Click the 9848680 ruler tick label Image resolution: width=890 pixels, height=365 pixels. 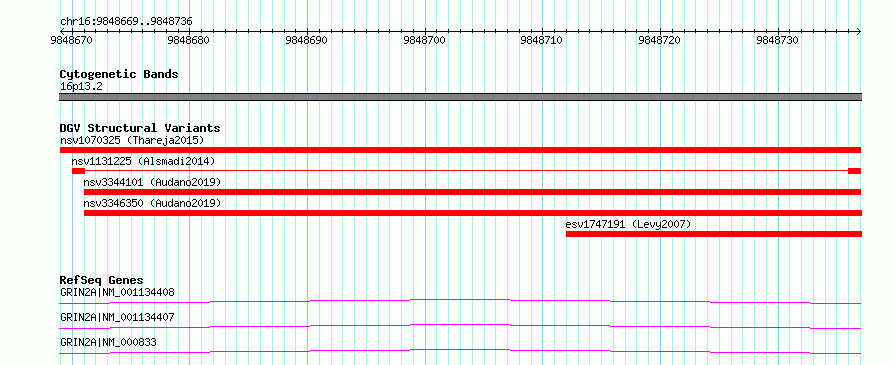188,40
